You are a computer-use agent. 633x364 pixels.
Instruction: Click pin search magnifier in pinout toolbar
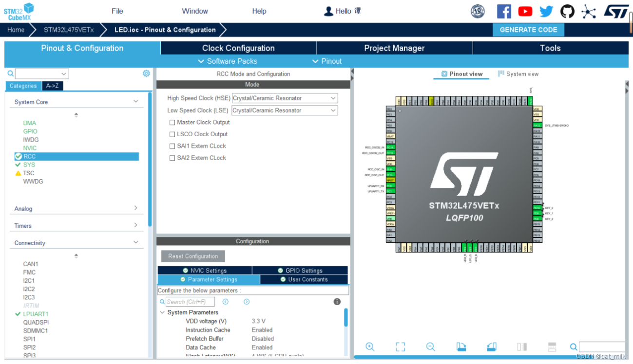(574, 347)
